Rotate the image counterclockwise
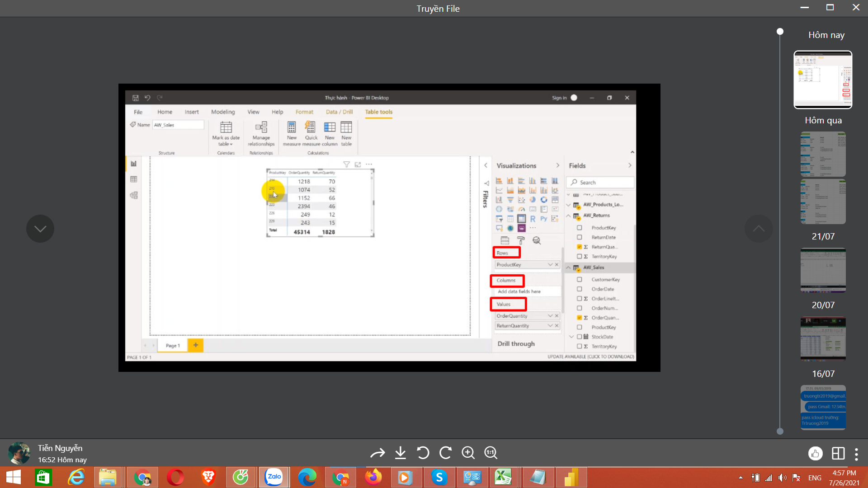The width and height of the screenshot is (868, 488). tap(423, 453)
